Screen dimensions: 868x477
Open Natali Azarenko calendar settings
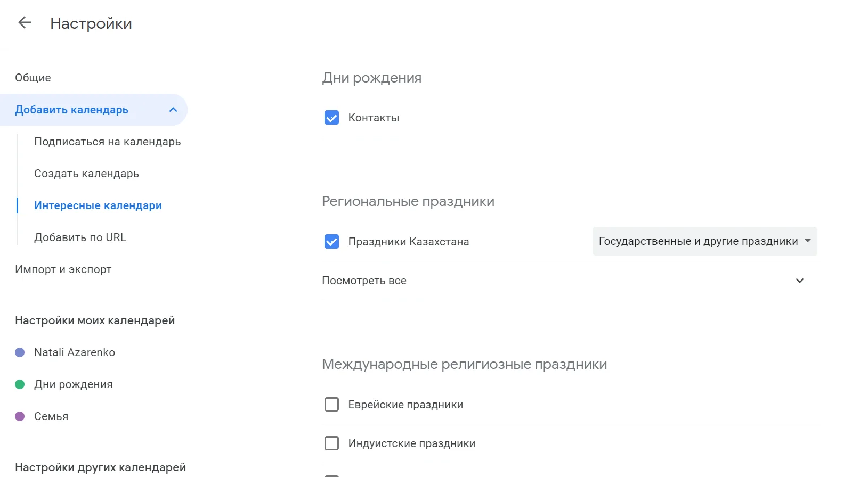75,352
